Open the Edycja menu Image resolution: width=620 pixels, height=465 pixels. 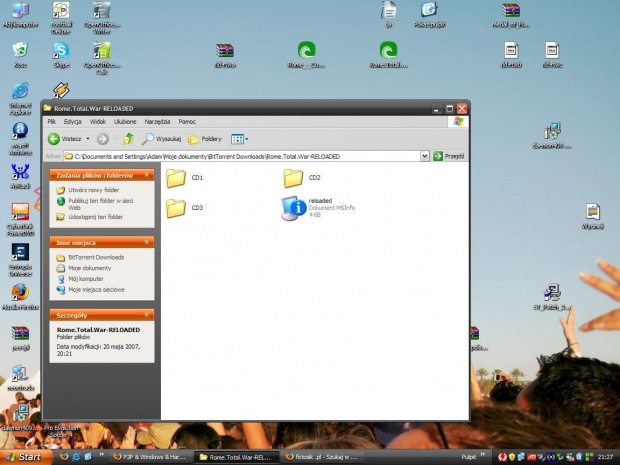pos(72,122)
